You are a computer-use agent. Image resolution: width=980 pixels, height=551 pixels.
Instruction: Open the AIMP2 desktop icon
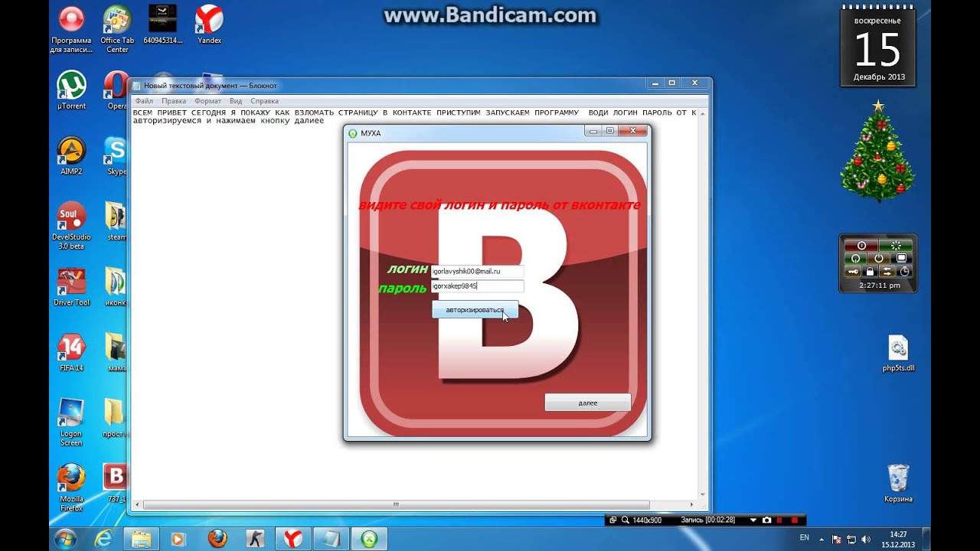71,156
